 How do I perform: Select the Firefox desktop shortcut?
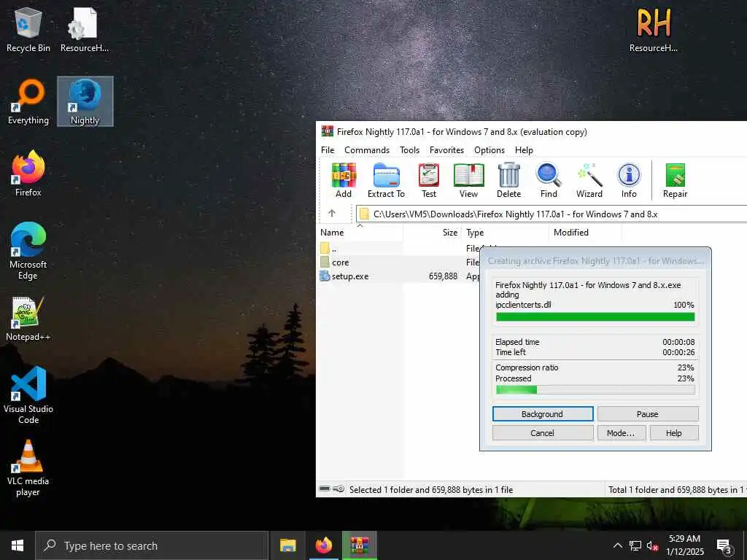click(28, 174)
